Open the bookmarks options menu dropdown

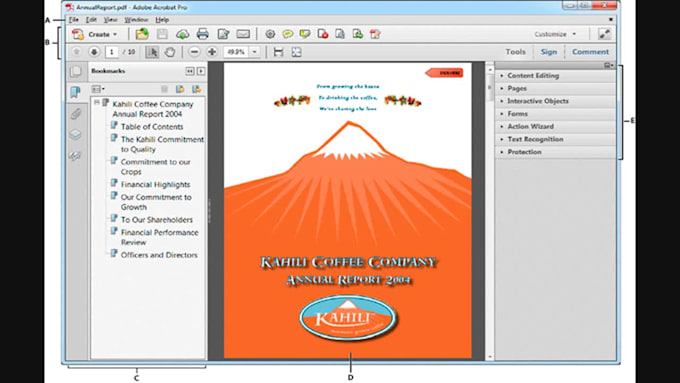click(98, 89)
